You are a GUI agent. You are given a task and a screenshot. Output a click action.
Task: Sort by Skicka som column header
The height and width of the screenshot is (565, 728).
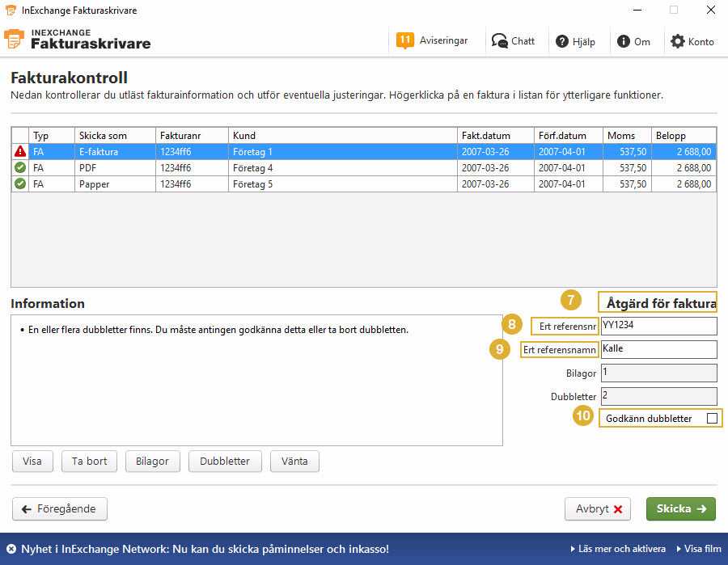115,136
